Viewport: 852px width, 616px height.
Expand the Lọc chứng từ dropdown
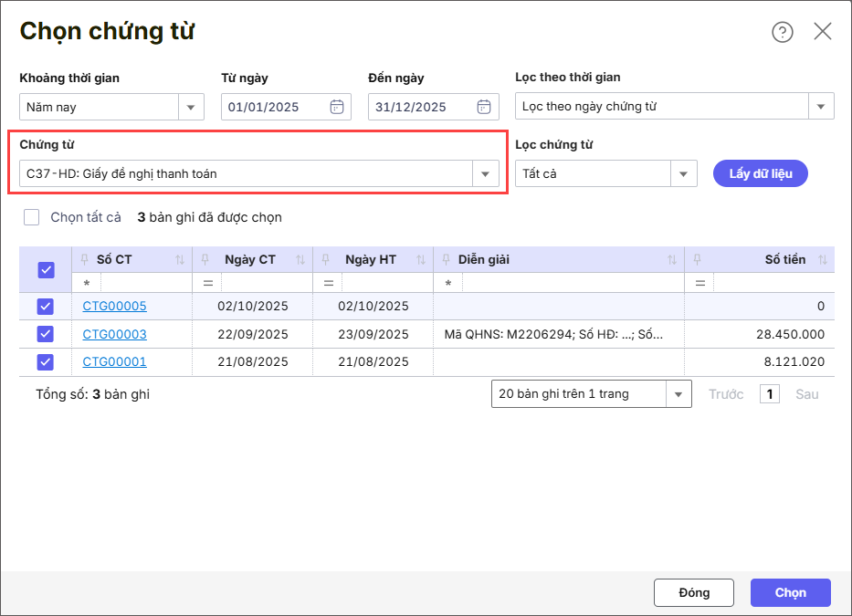(683, 173)
